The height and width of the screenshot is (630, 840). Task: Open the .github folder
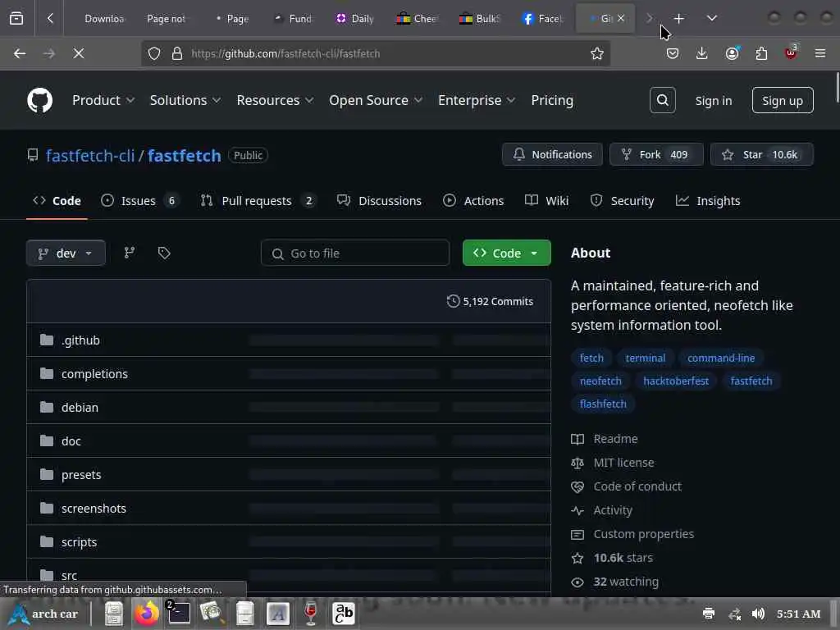80,340
